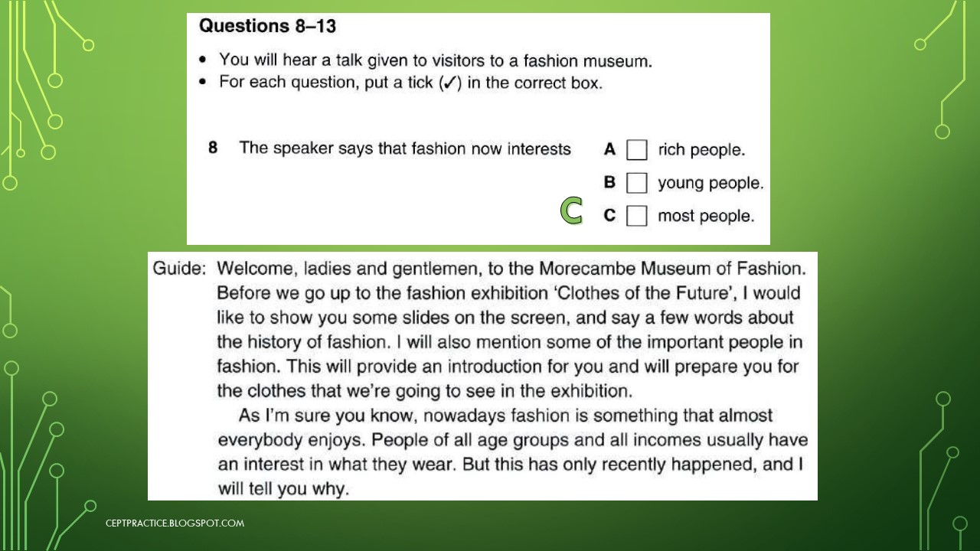Image resolution: width=980 pixels, height=551 pixels.
Task: Click the 'Guide:' speaker label
Action: 179,269
